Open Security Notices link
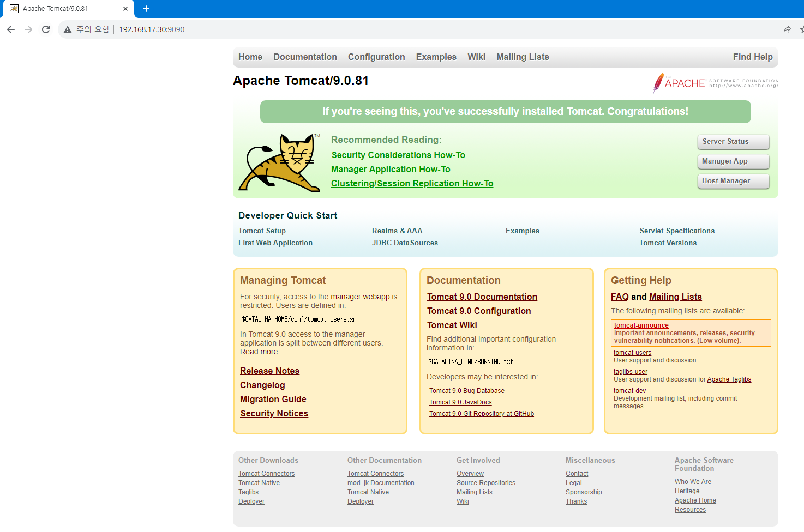Viewport: 804px width, 532px height. pos(274,413)
